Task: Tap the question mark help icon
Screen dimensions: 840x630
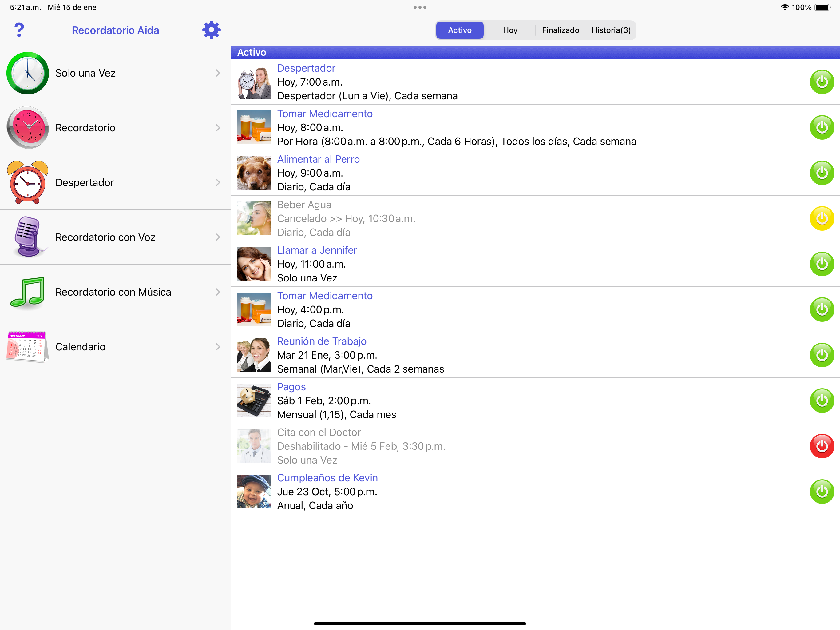Action: pyautogui.click(x=19, y=30)
